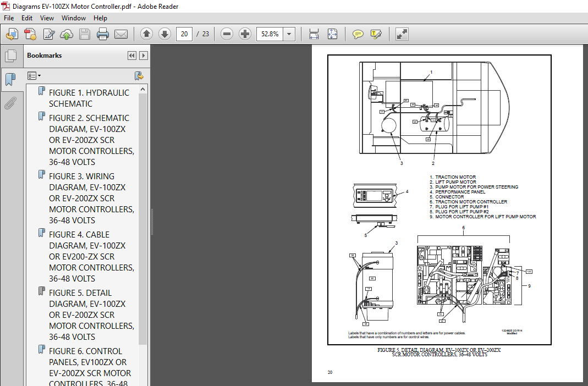The height and width of the screenshot is (386, 588).
Task: Click the legend line '1. TRACTION MOTOR'
Action: 453,177
